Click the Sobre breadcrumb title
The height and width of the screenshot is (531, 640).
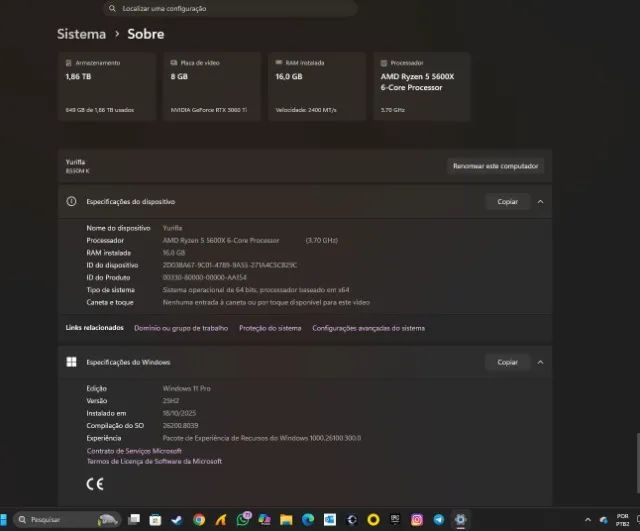pos(146,34)
